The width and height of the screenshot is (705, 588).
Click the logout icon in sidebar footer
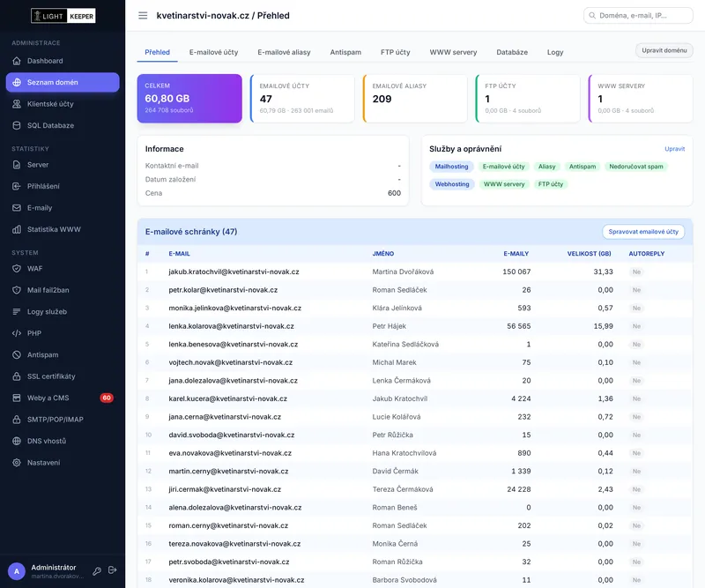click(x=113, y=570)
